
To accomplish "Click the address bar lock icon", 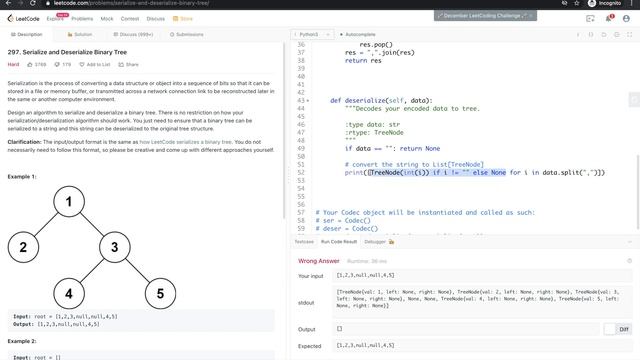I will pos(48,3).
